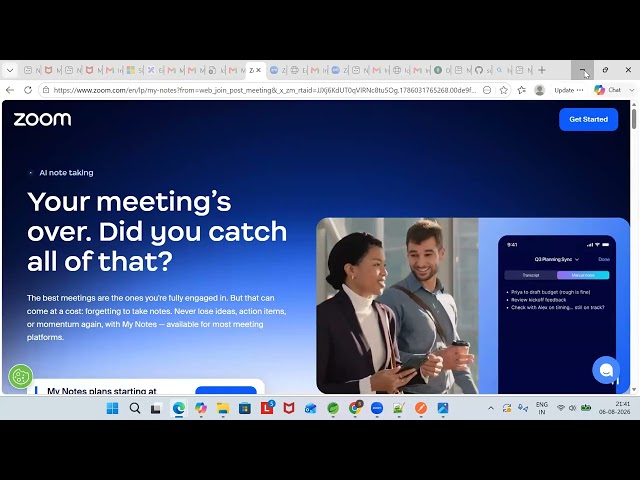The image size is (640, 480).
Task: Open volume control in system tray
Action: (573, 408)
